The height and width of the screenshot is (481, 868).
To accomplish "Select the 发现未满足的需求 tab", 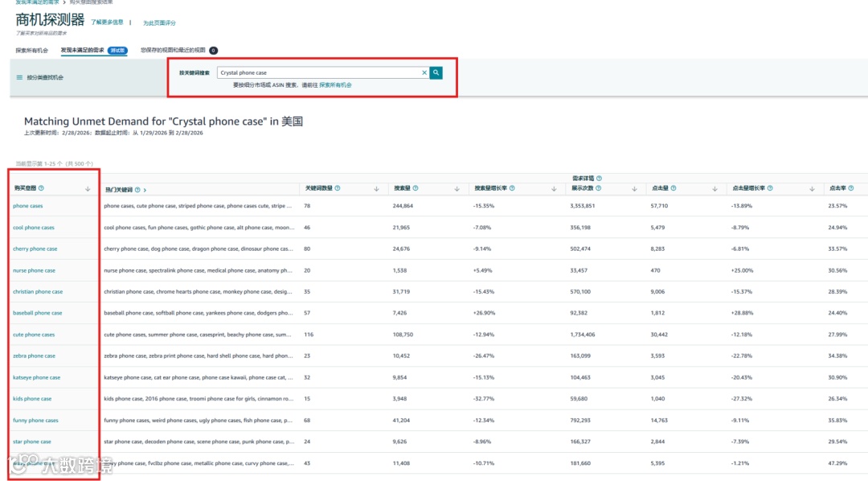I will [82, 51].
